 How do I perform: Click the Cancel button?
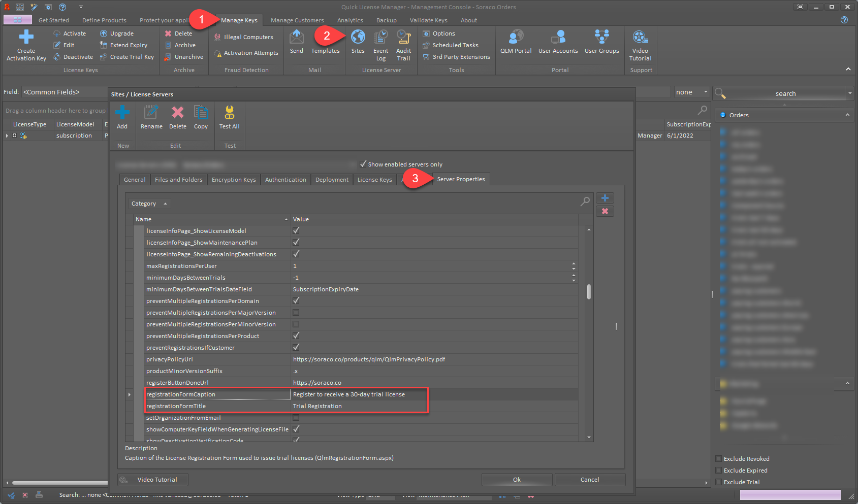tap(589, 480)
